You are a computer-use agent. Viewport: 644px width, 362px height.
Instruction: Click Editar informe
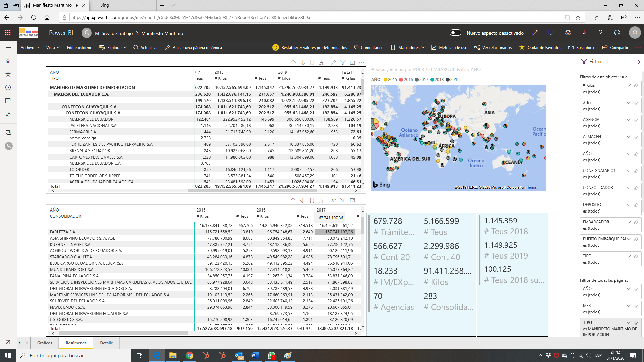pos(79,48)
